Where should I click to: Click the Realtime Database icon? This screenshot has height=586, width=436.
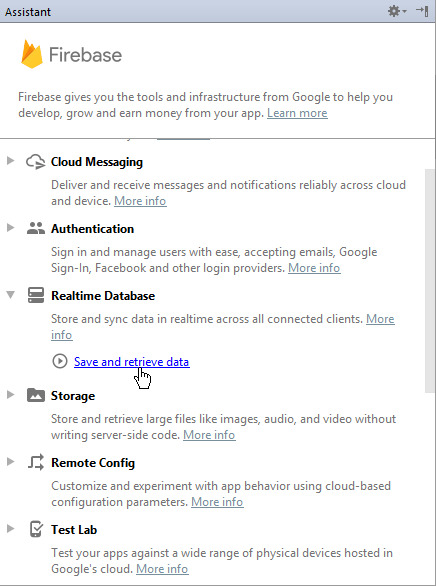click(x=36, y=295)
